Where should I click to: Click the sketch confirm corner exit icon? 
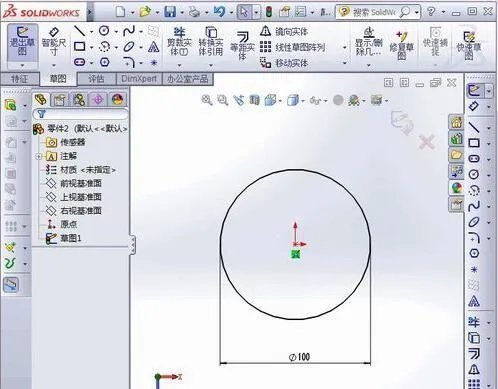click(403, 122)
